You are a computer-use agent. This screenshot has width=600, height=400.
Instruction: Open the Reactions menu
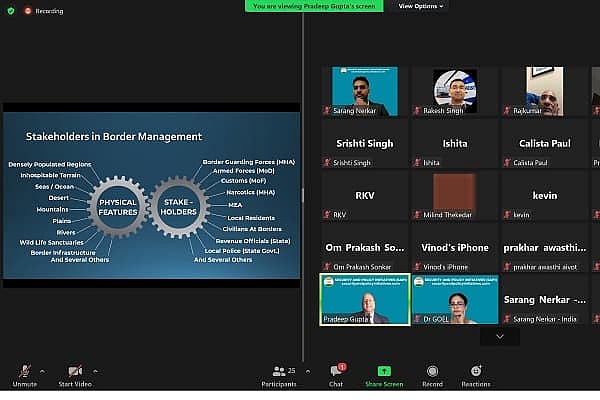click(x=475, y=373)
